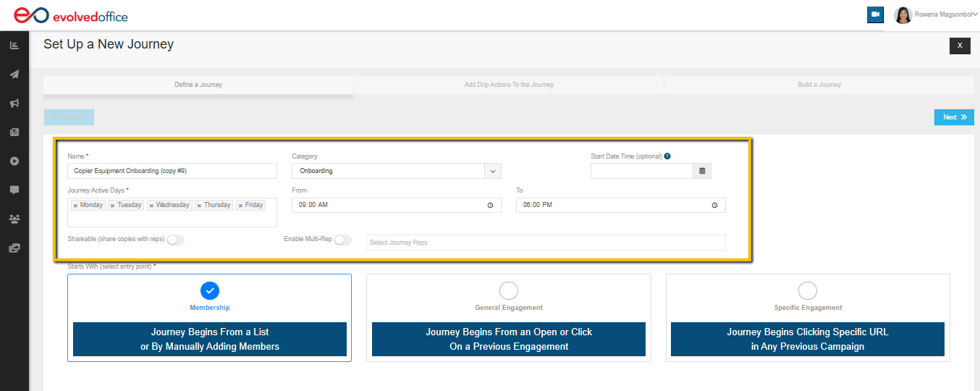Select the General Engagement radio option
Viewport: 980px width, 391px height.
(x=509, y=290)
